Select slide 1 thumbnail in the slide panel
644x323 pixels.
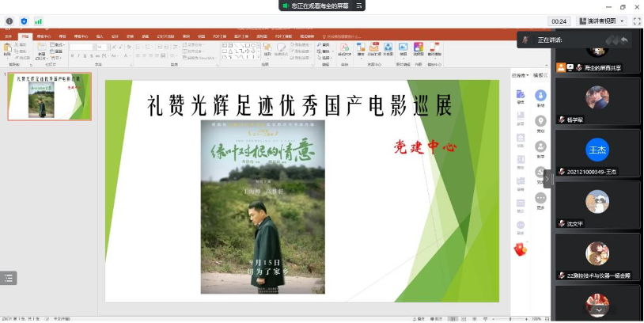(x=49, y=97)
